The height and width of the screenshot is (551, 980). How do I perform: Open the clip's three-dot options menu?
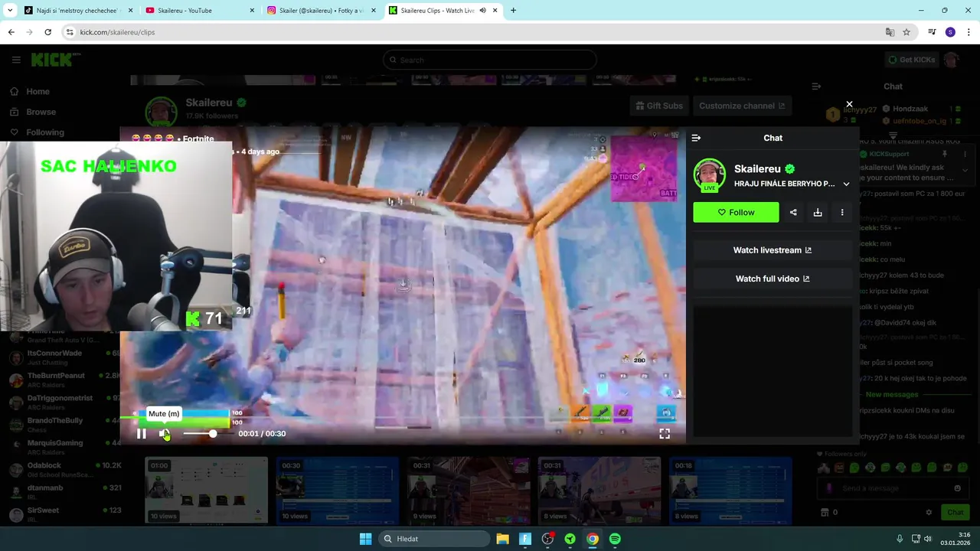tap(842, 213)
